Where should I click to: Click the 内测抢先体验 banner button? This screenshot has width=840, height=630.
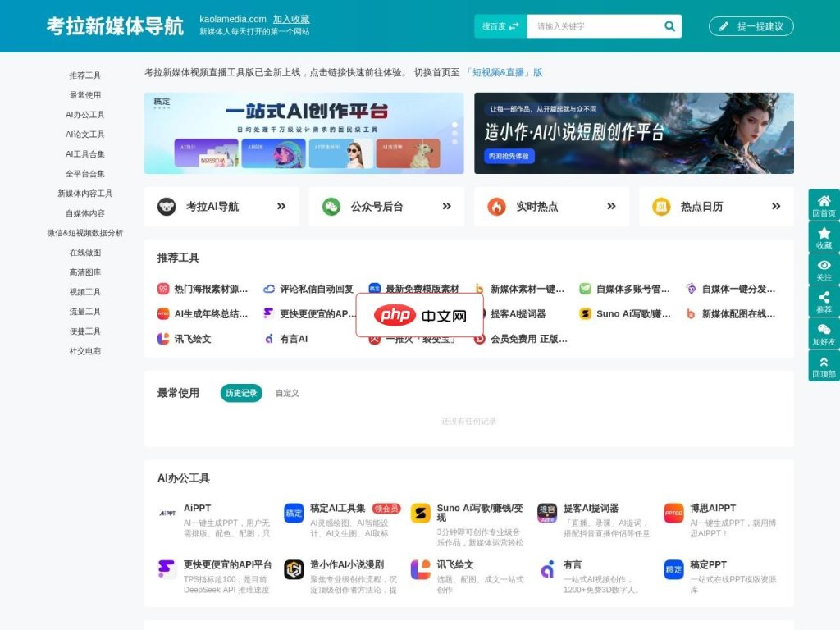pos(509,156)
